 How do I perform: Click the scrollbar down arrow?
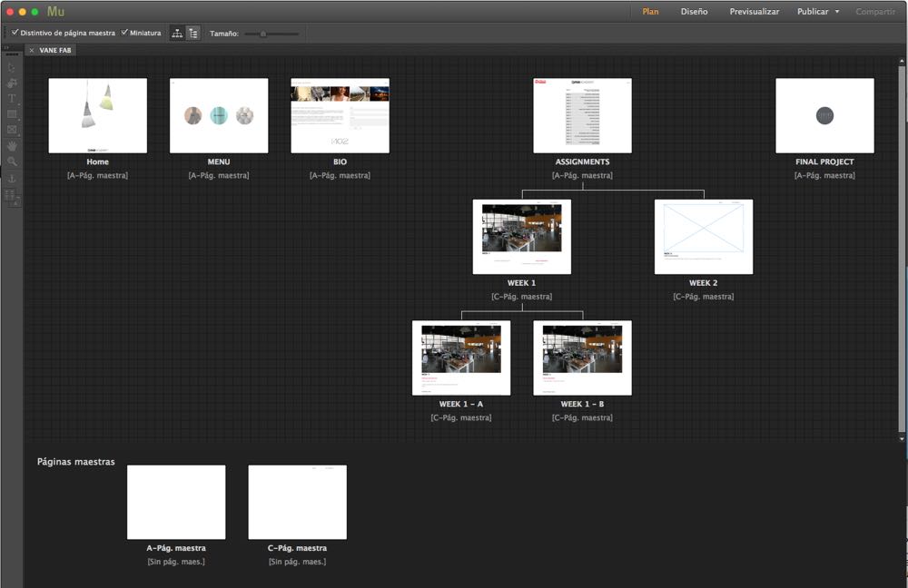902,438
